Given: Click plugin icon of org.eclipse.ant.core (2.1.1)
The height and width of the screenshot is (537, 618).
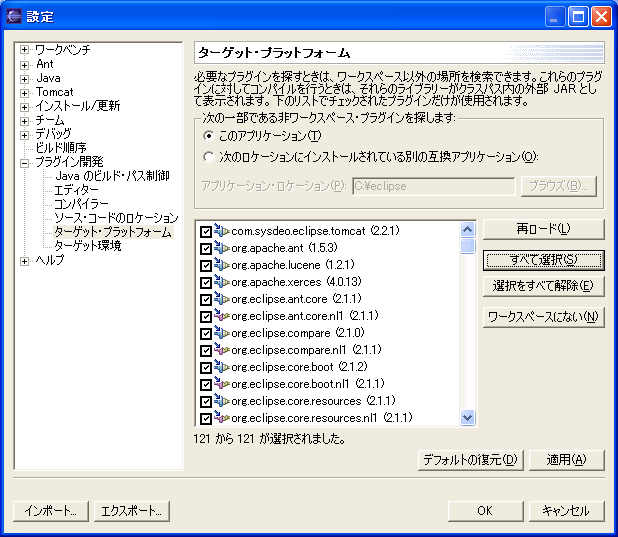Looking at the screenshot, I should pyautogui.click(x=222, y=299).
